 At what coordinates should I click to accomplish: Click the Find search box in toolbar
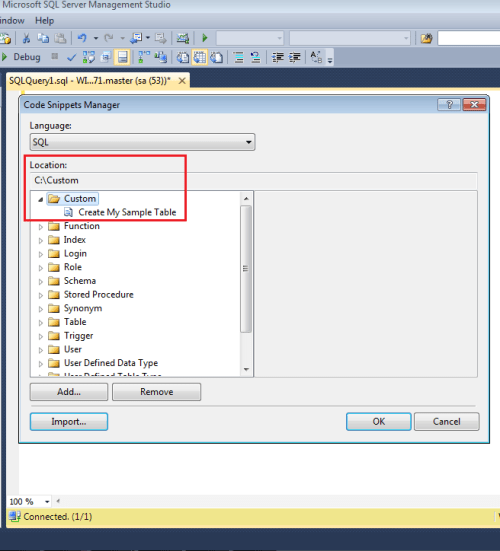click(469, 38)
